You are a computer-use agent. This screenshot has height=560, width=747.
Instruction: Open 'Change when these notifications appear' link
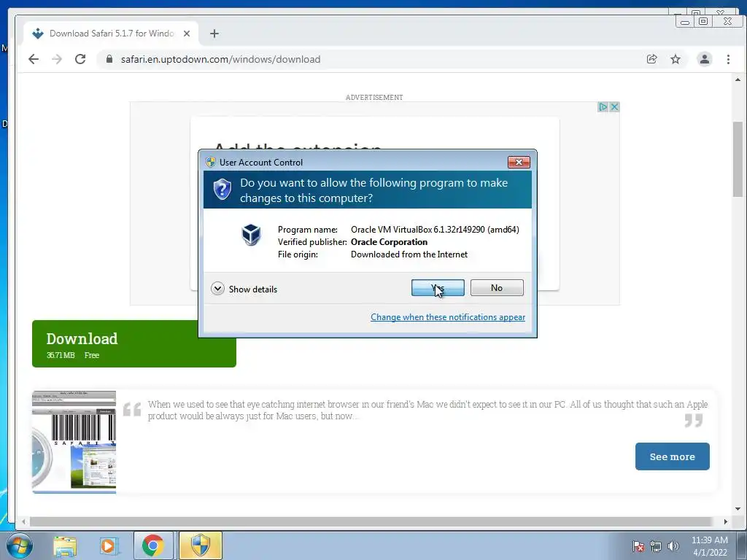[448, 317]
